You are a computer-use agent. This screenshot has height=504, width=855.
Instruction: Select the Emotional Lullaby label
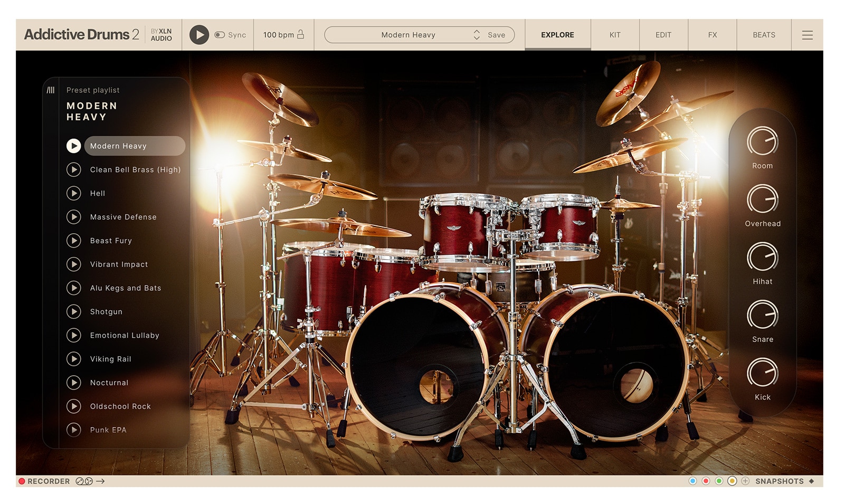pos(125,335)
